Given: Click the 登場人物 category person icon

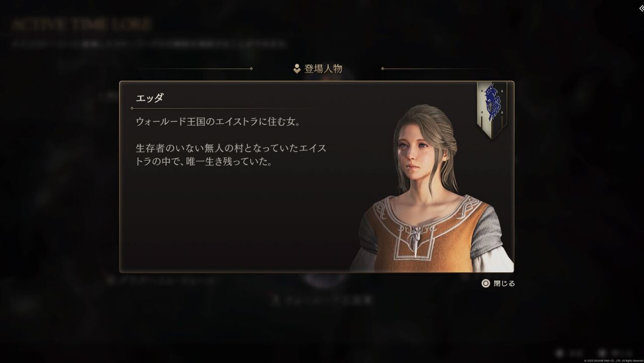Looking at the screenshot, I should (x=297, y=69).
